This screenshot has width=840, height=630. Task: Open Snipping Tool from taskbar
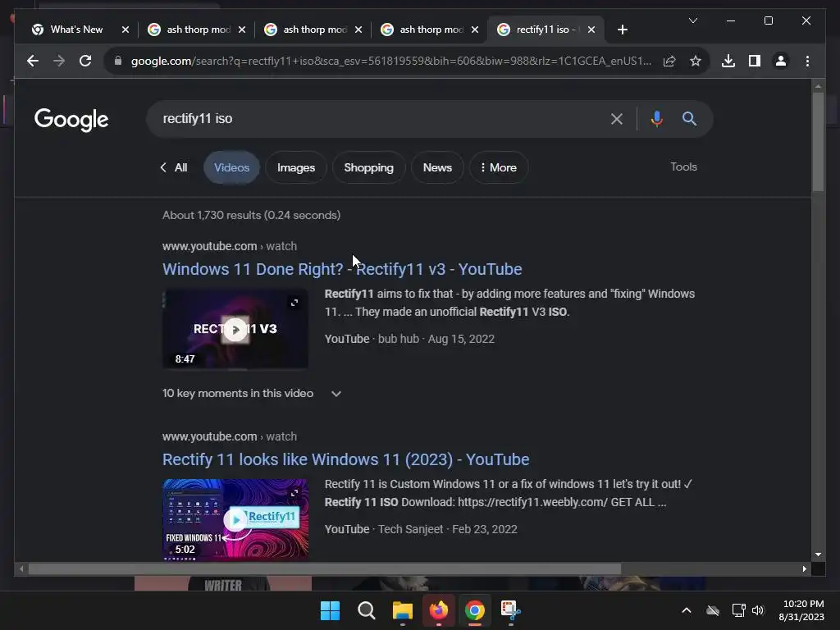point(510,610)
